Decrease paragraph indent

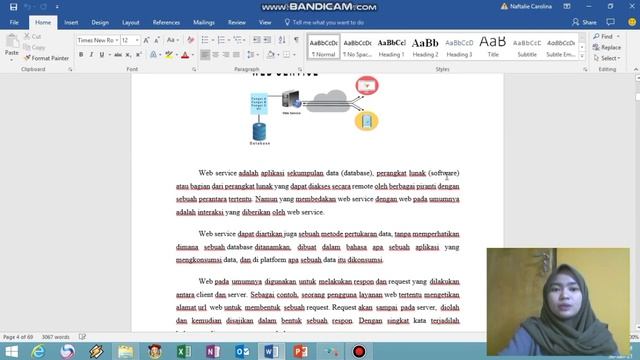click(257, 40)
